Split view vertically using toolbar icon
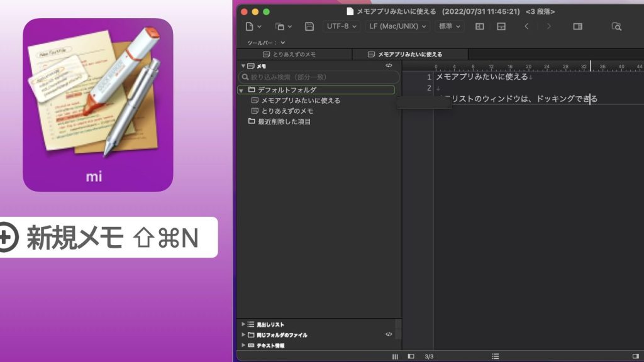The width and height of the screenshot is (644, 362). pyautogui.click(x=479, y=26)
